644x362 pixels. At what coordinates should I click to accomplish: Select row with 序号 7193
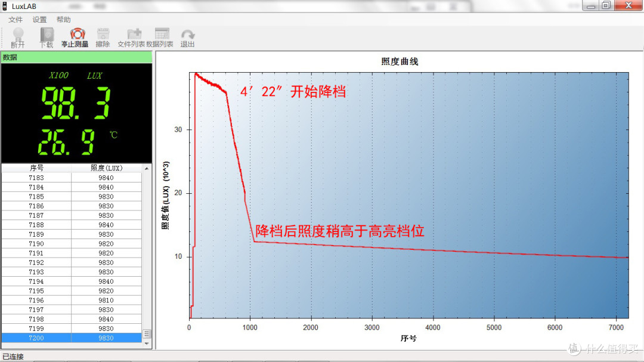pos(72,272)
